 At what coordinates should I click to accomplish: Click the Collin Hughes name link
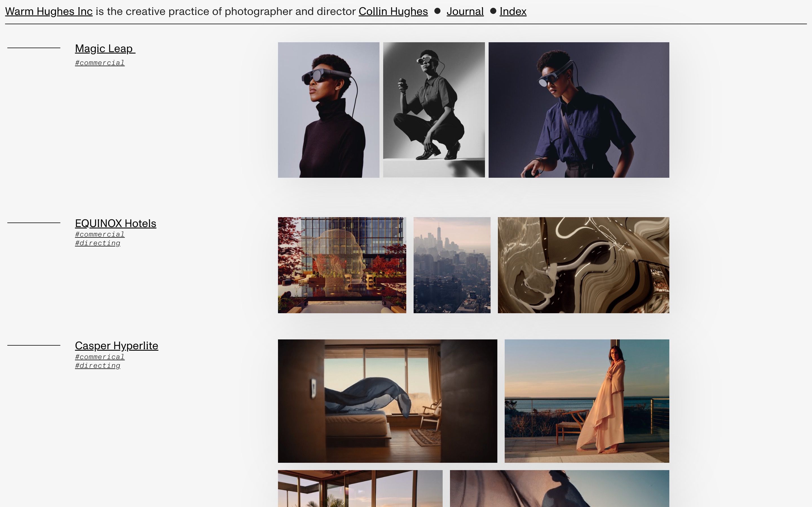tap(393, 11)
